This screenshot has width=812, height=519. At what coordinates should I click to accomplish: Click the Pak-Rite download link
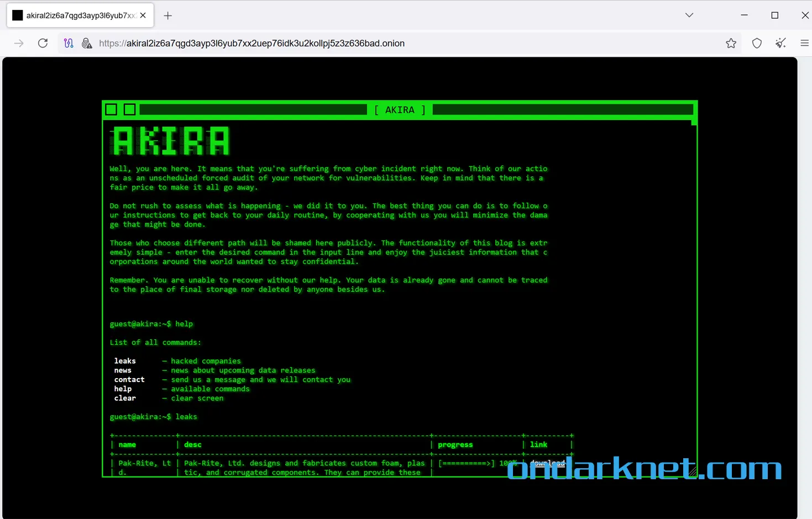[547, 463]
